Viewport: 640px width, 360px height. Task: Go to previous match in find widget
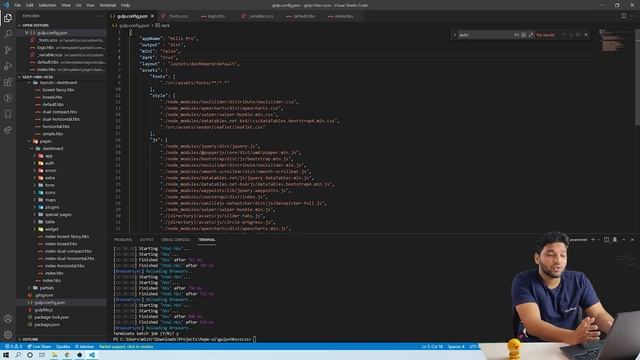click(564, 35)
